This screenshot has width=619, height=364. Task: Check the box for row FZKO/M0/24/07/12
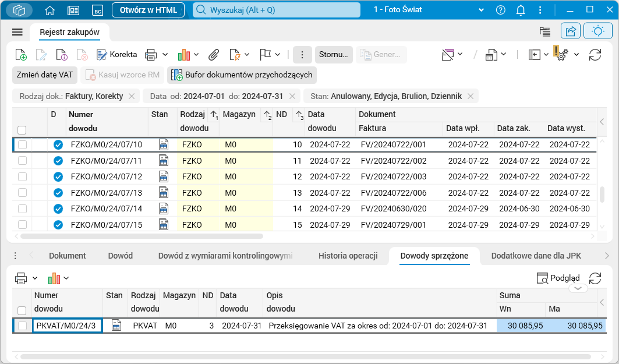(22, 176)
